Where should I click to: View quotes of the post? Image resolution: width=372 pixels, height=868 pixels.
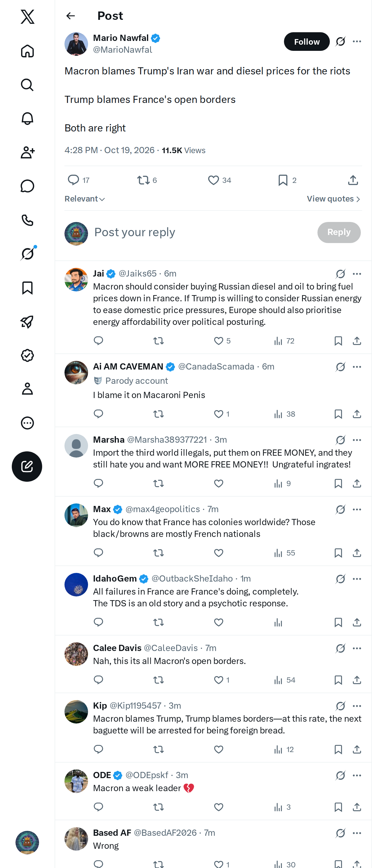pos(334,199)
